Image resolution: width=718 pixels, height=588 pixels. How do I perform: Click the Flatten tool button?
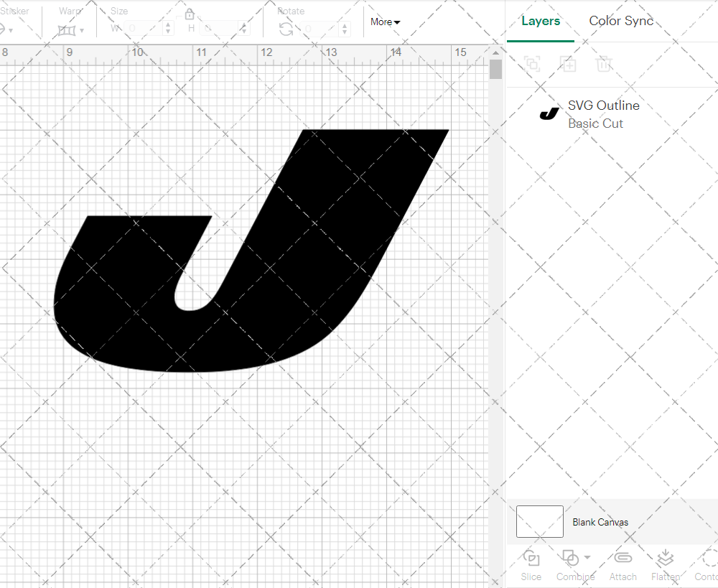(666, 566)
